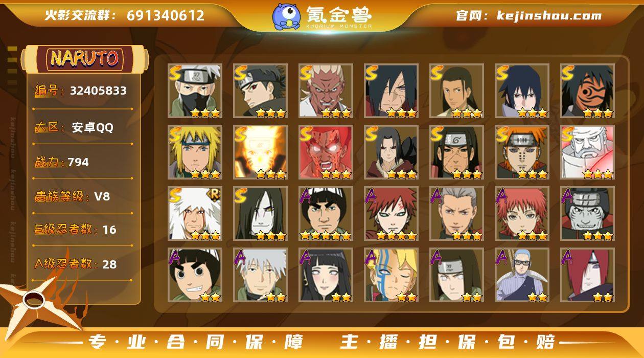Click the Hinata dark-haired A-rank portrait
Screen dimensions: 644x358
(x=326, y=275)
